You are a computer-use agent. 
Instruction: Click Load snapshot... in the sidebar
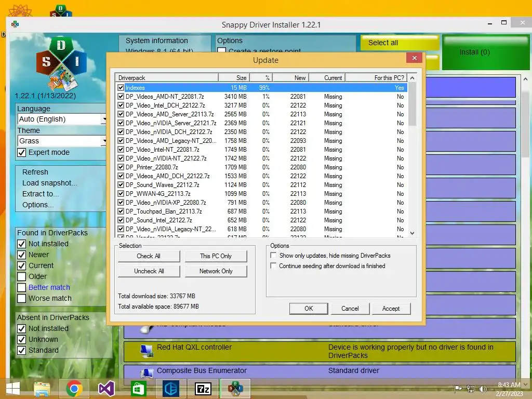click(x=49, y=183)
